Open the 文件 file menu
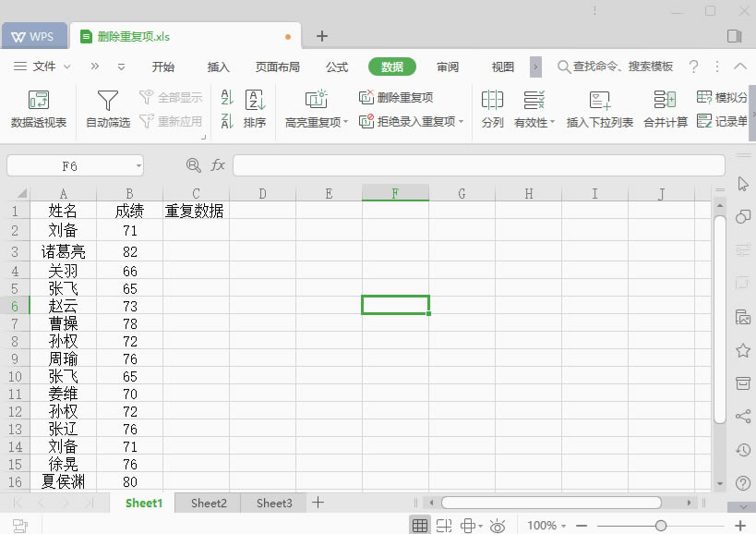 45,67
